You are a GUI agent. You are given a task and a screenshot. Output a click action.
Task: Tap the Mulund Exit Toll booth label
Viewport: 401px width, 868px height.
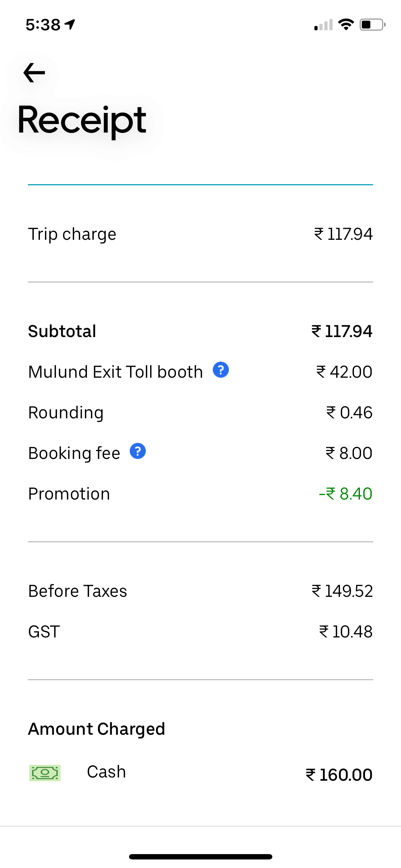[115, 372]
